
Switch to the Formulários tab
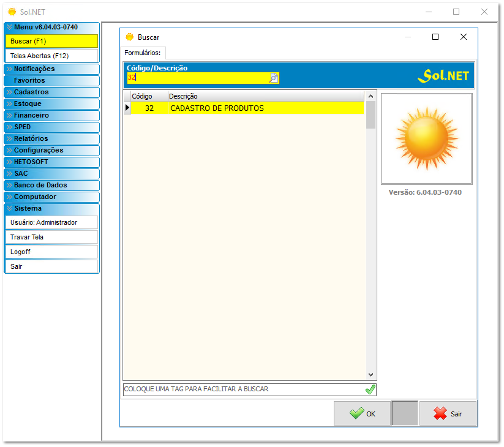[x=143, y=53]
